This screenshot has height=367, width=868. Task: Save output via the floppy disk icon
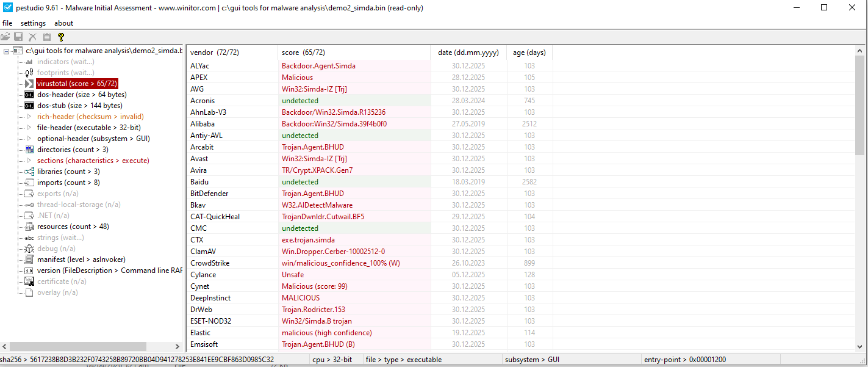(19, 37)
